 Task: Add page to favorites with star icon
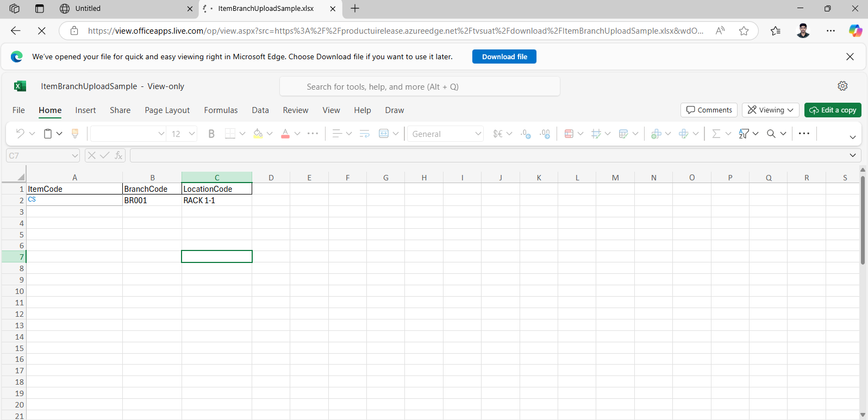click(x=744, y=31)
